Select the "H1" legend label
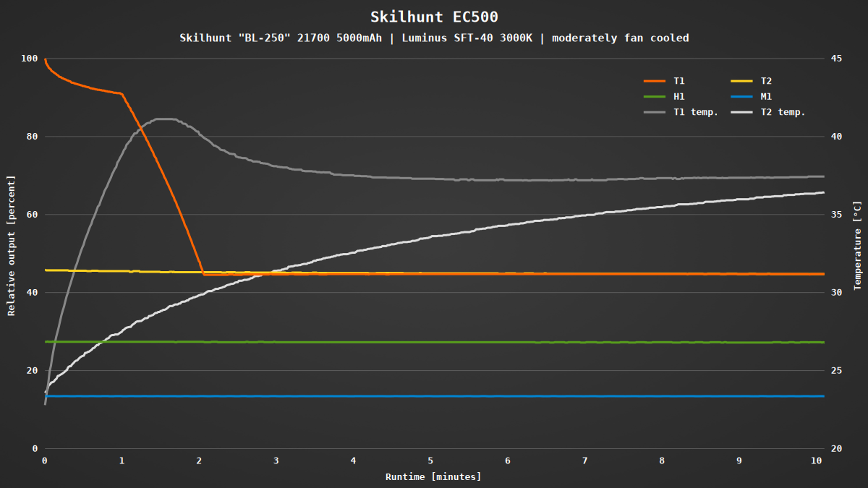 (678, 97)
